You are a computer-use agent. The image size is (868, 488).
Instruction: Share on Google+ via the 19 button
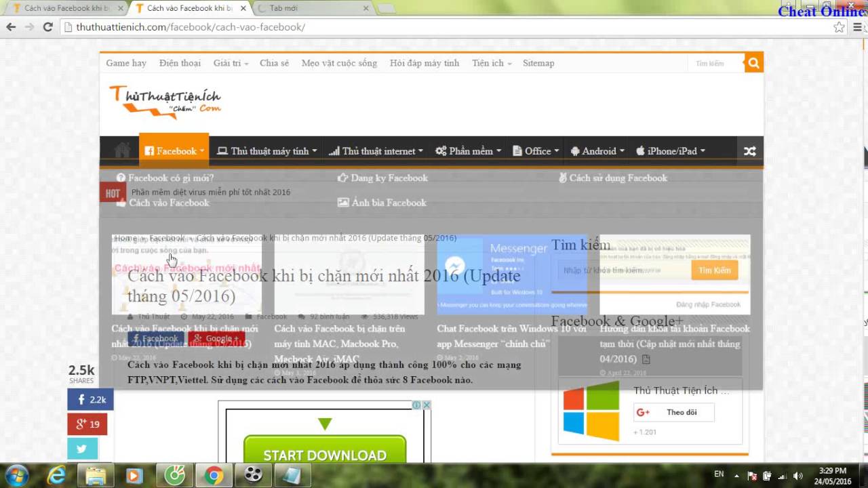87,424
